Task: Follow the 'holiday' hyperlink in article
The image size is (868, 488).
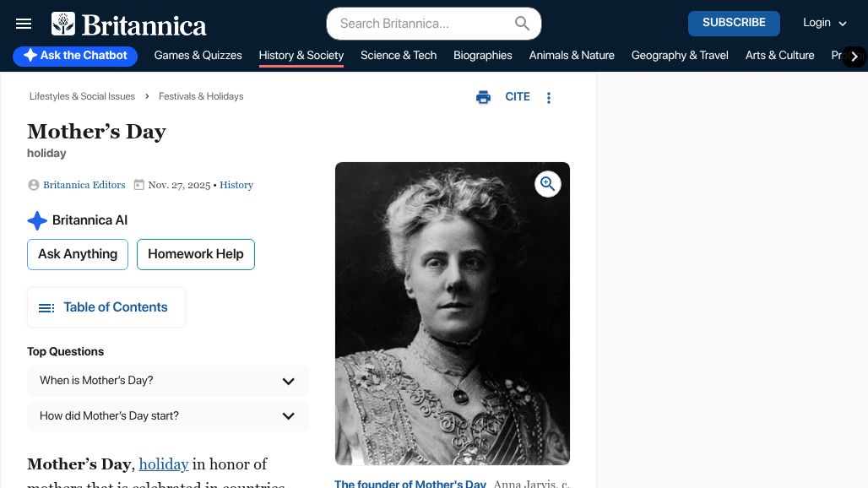Action: coord(164,464)
